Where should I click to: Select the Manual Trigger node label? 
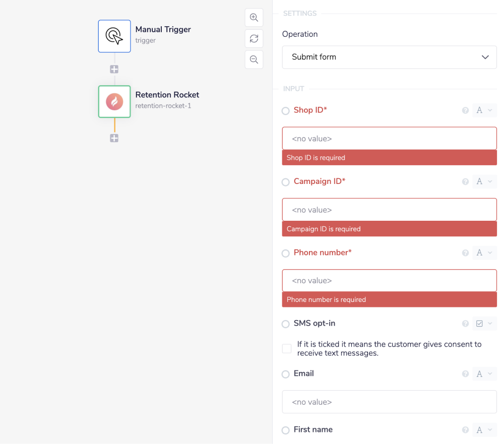[x=163, y=29]
